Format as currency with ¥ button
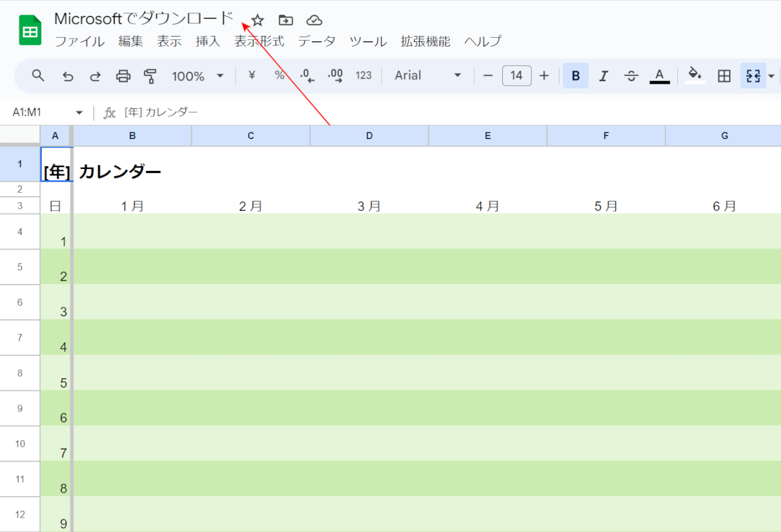 (x=251, y=76)
